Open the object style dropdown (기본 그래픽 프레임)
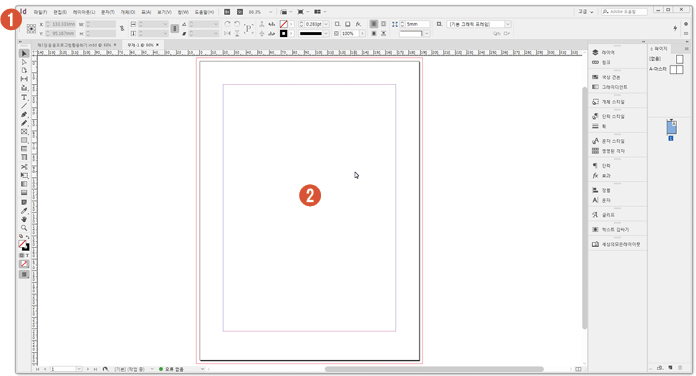The width and height of the screenshot is (696, 376). coord(508,24)
